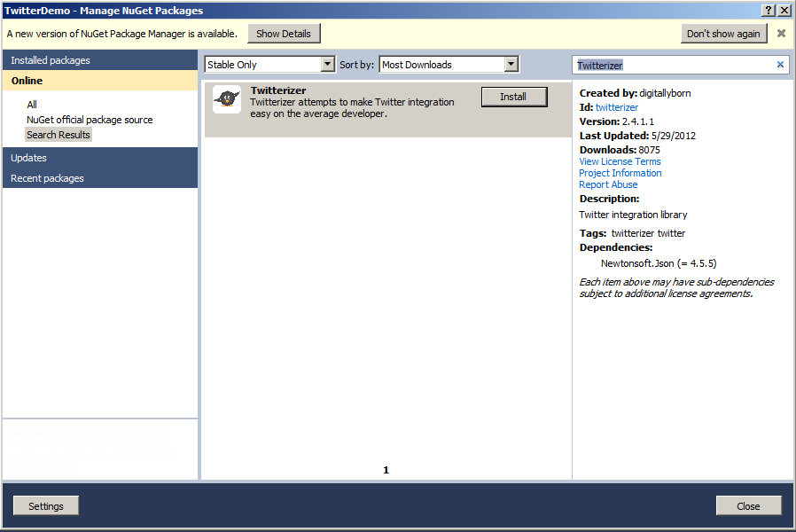Click the Newtonsoft.Json (= 4.5.5) dependency
Screen dimensions: 796x532
tap(659, 263)
